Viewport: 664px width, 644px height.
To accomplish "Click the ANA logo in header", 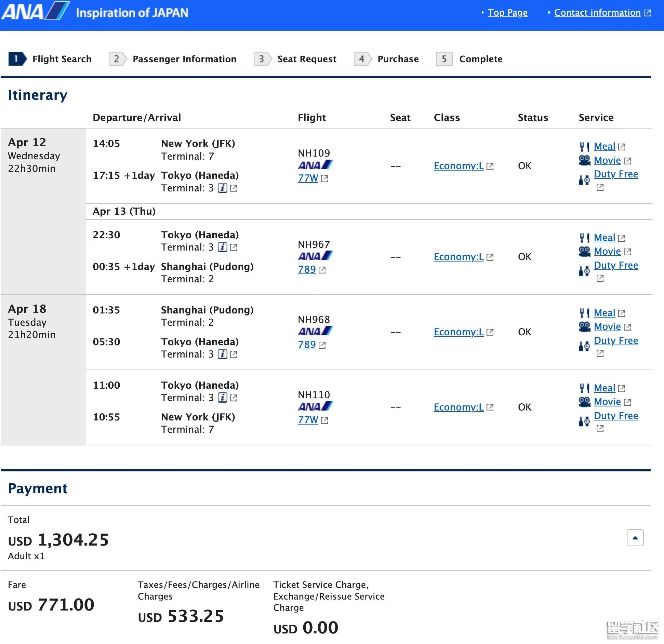I will click(35, 12).
